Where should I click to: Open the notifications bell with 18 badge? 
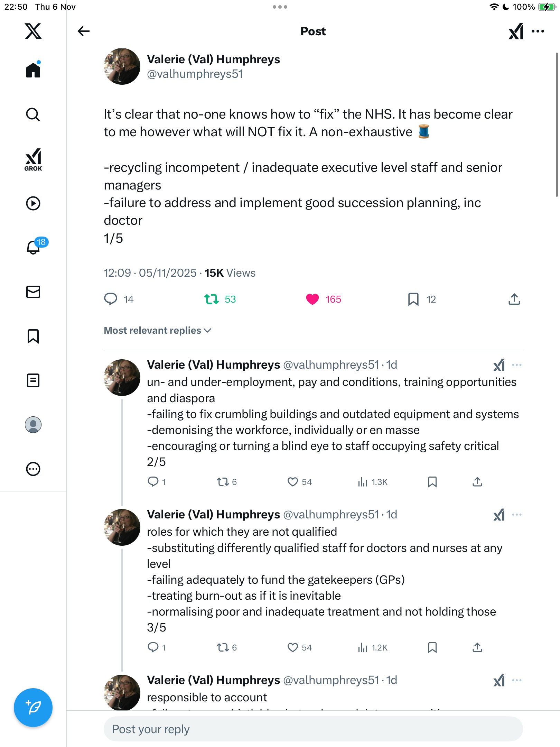(34, 247)
